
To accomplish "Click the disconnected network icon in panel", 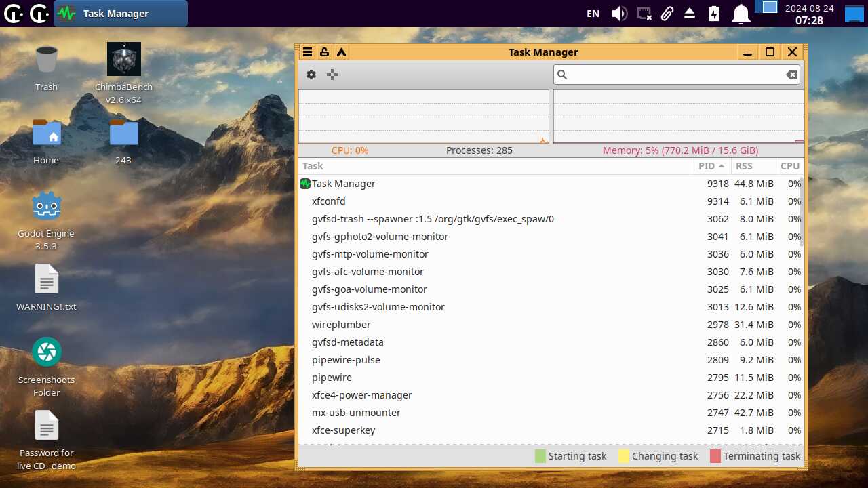I will [644, 14].
